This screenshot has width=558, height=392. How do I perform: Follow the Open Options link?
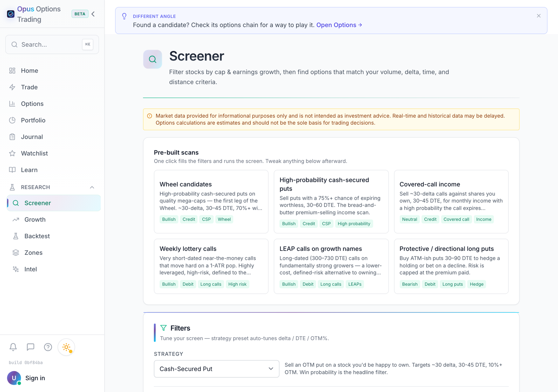339,25
